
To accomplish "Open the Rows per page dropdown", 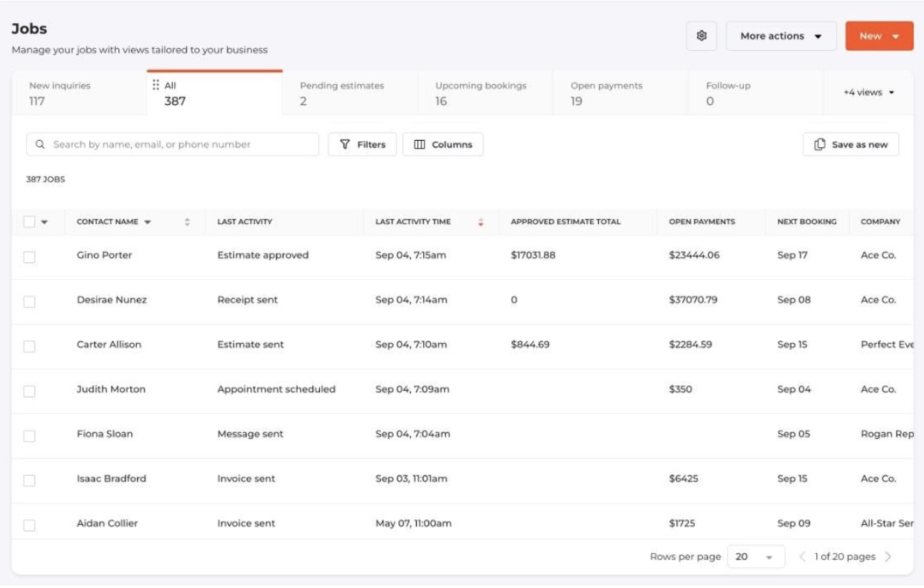I will click(x=755, y=557).
